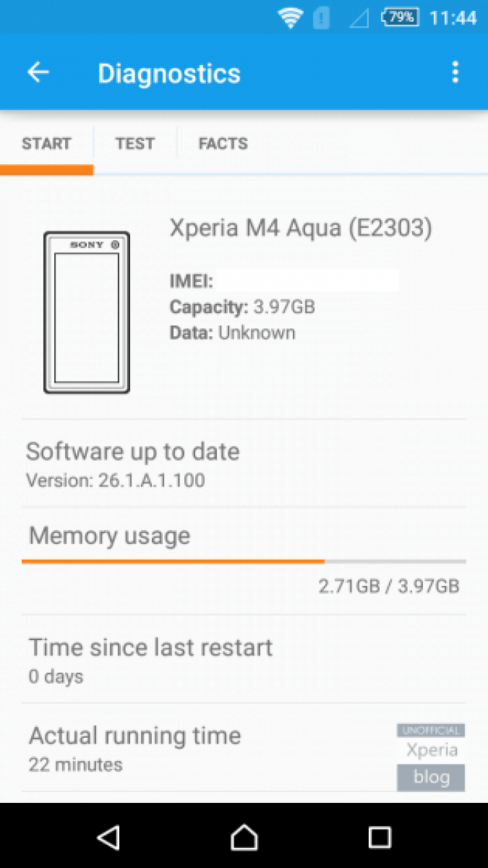Screen dimensions: 488x868
Task: Tap Time since last restart item
Action: coord(150,658)
